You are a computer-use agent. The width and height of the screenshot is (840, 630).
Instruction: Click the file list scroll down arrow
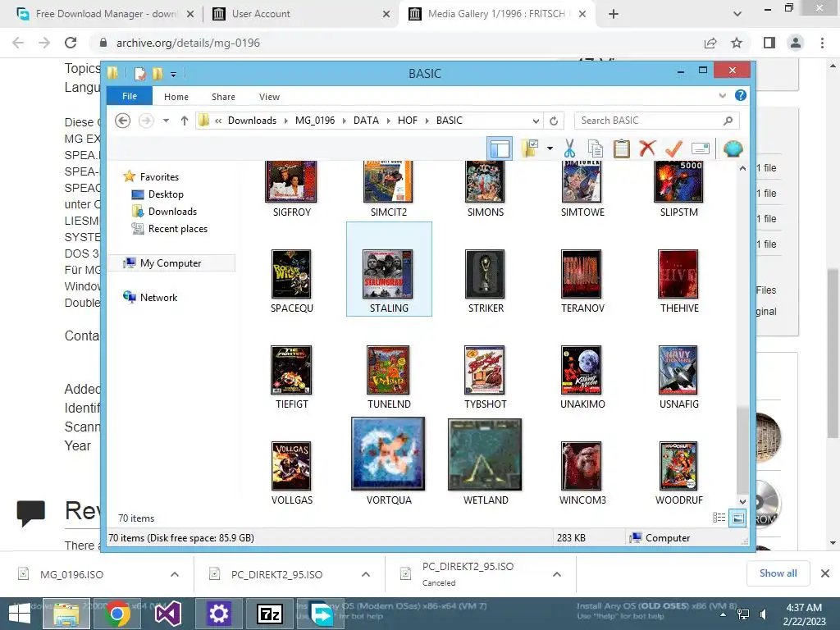(742, 501)
